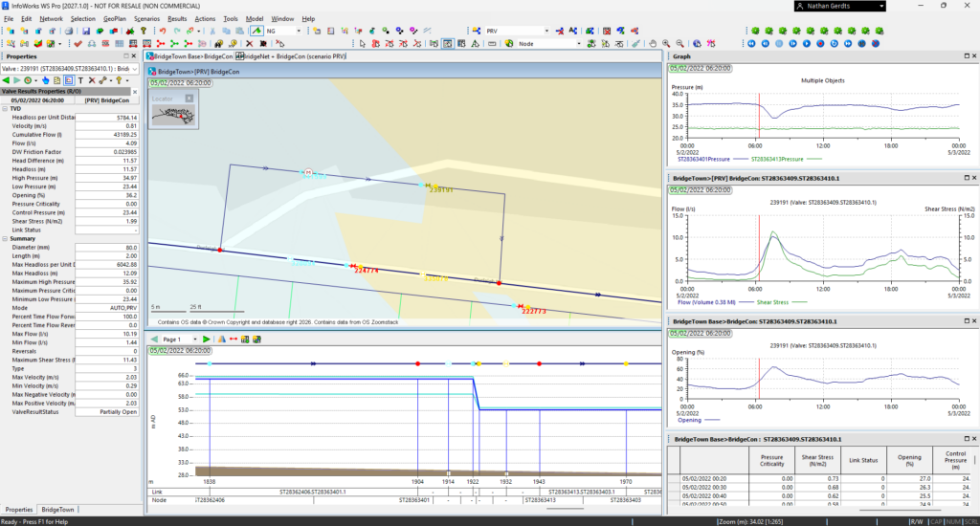Click the Partially Open status value
Viewport: 980px width, 526px height.
click(106, 411)
